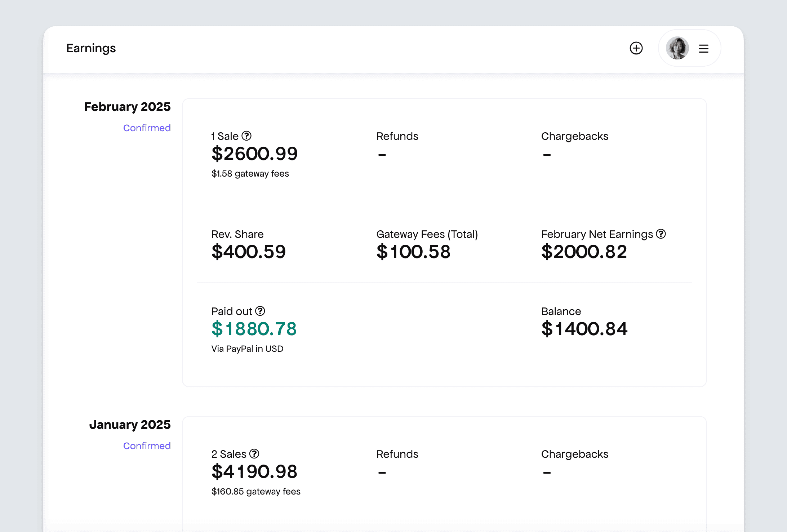Click the January 2025 heading

click(130, 425)
